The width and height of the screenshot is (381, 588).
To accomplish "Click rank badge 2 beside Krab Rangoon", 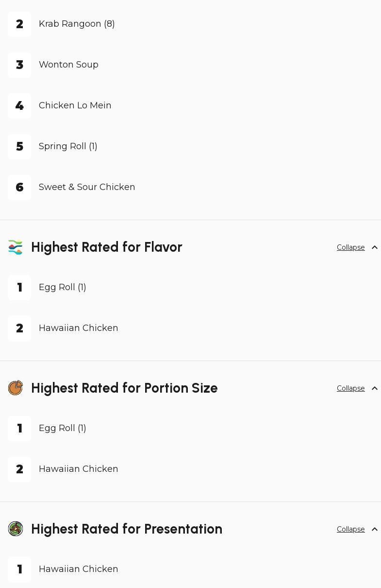I will [19, 24].
